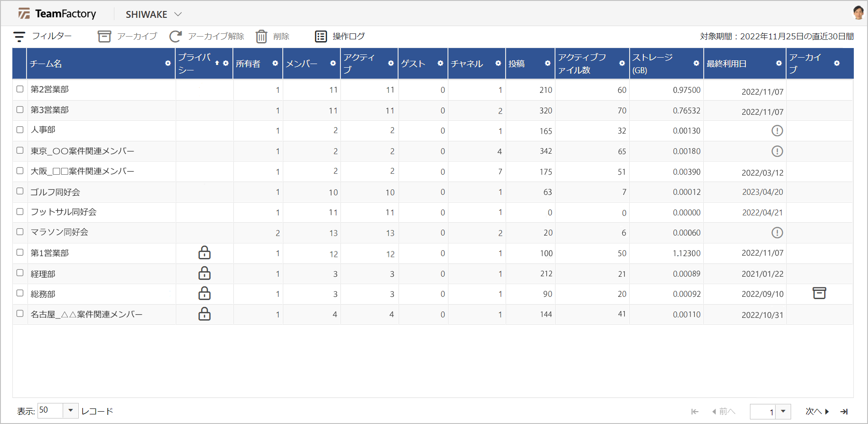Check the box for 第2営業部

coord(20,89)
